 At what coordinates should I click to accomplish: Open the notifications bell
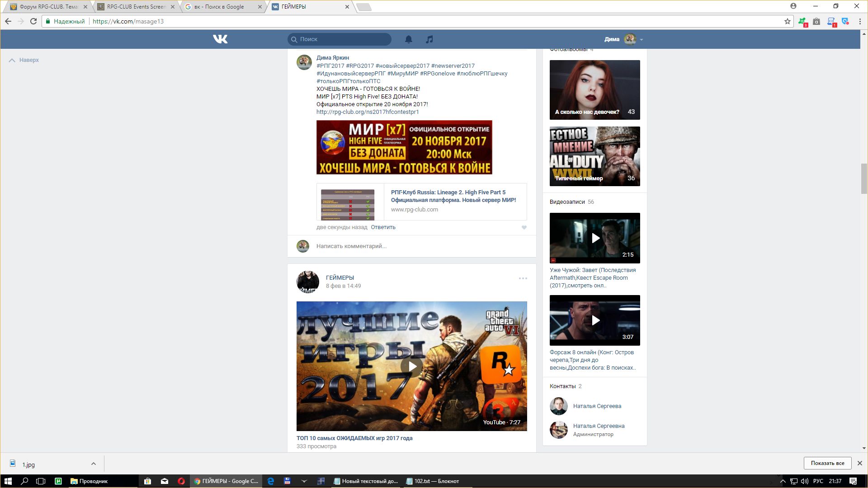[x=409, y=39]
